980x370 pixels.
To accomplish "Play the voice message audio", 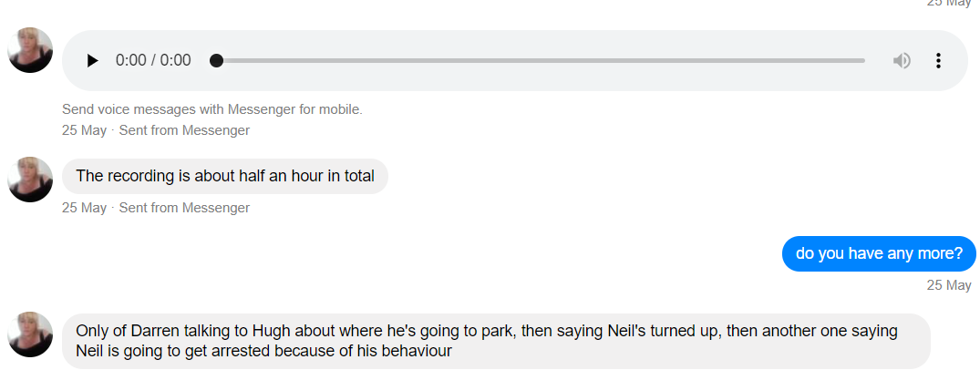I will (92, 61).
